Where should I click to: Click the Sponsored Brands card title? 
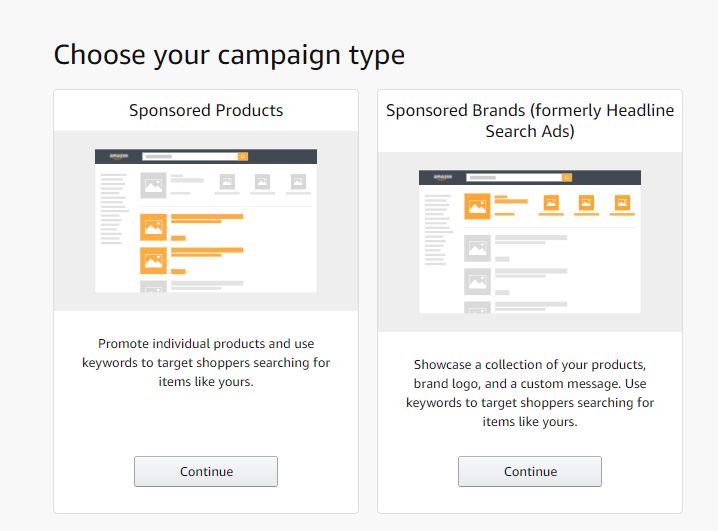(x=530, y=120)
